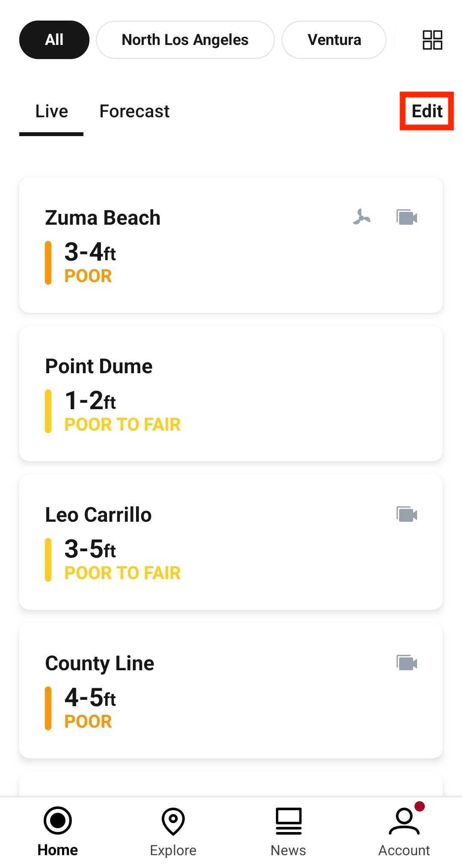The height and width of the screenshot is (868, 462).
Task: Open the Zuma Beach camera icon
Action: (407, 217)
